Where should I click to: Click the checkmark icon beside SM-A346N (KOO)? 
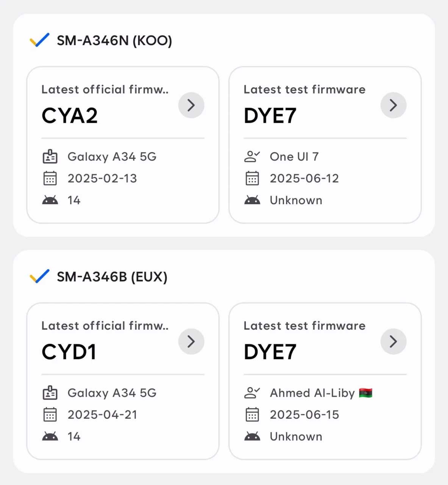click(39, 40)
